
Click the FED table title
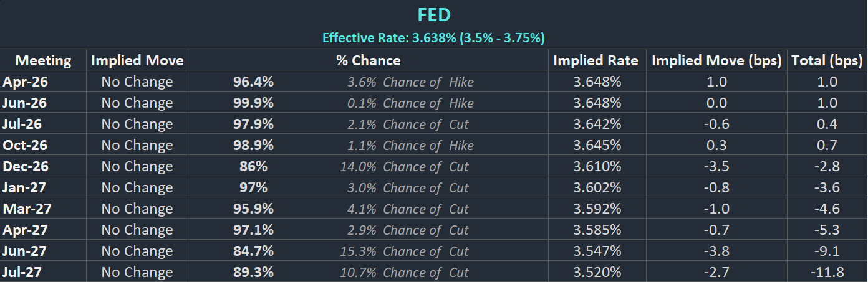click(433, 16)
